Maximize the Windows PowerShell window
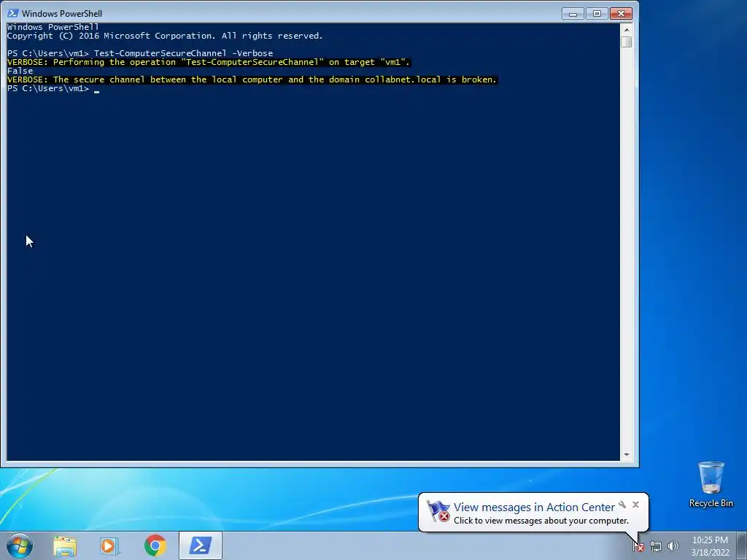The image size is (747, 560). click(x=597, y=14)
